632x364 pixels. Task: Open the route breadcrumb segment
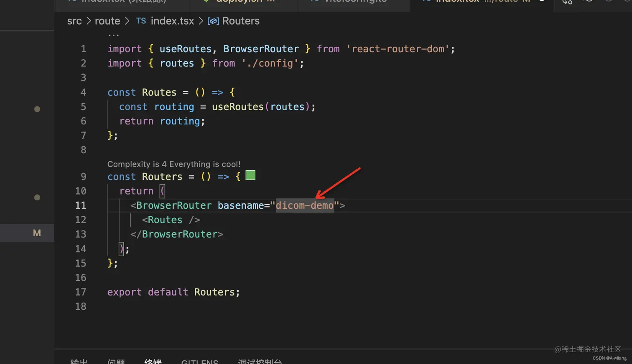point(107,21)
